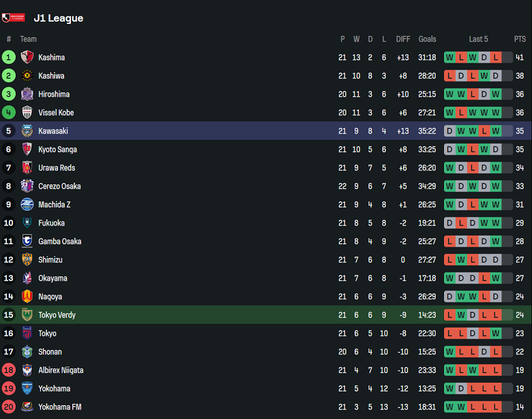This screenshot has width=532, height=419.
Task: Click the DIFF column header
Action: 403,39
